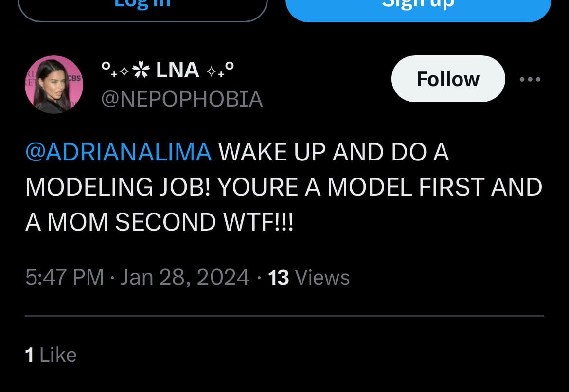Click the tweet text 'MODELING JOB!'
This screenshot has width=569, height=392.
(118, 187)
